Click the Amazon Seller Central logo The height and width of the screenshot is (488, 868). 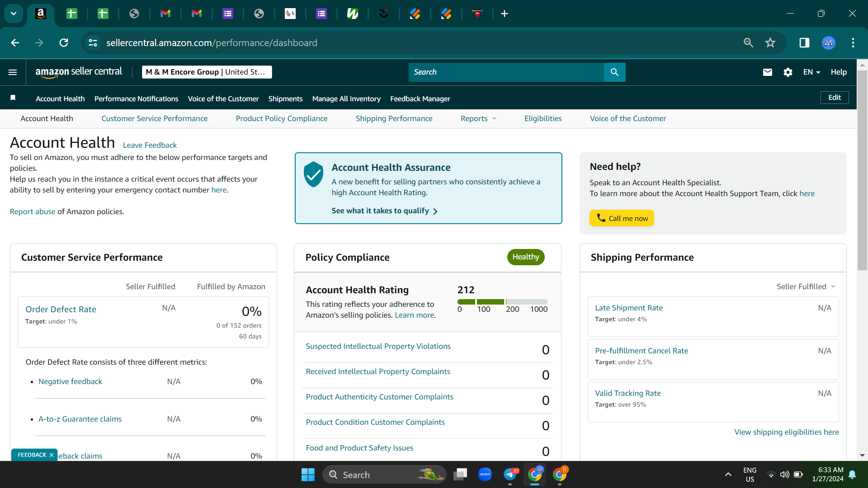click(x=79, y=72)
